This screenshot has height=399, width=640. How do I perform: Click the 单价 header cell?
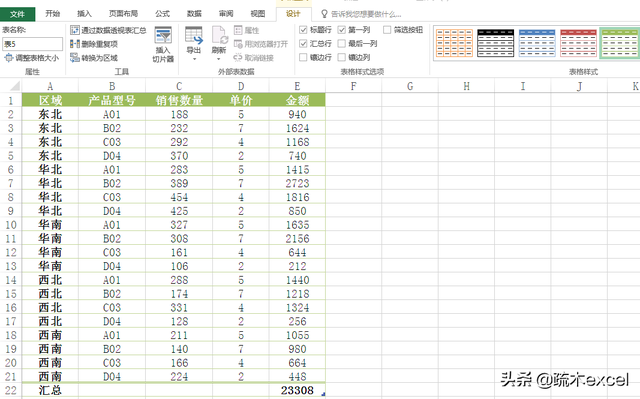point(241,100)
